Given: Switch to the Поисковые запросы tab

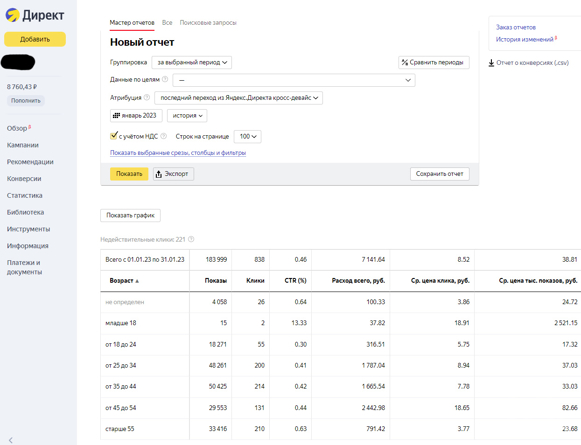Looking at the screenshot, I should click(x=208, y=23).
